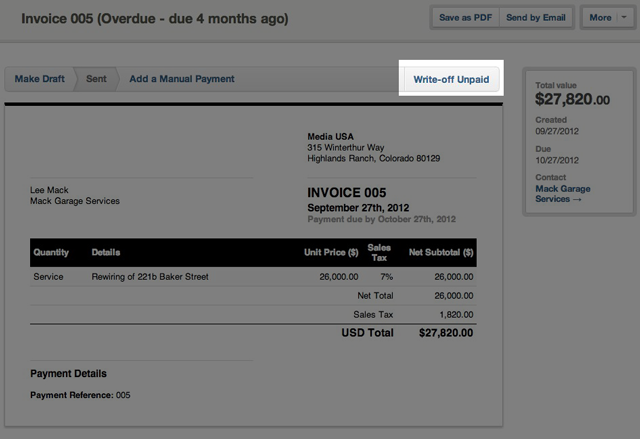640x439 pixels.
Task: Click the Save as PDF button
Action: click(x=463, y=18)
